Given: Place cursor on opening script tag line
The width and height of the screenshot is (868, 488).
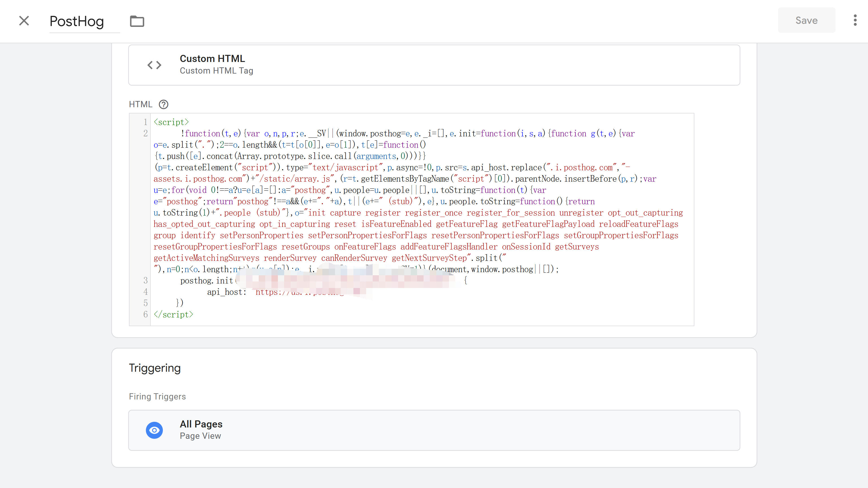Looking at the screenshot, I should 171,122.
